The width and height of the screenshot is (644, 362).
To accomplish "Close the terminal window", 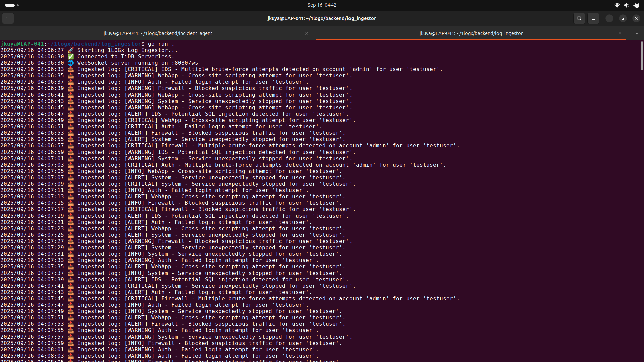I will click(x=636, y=18).
